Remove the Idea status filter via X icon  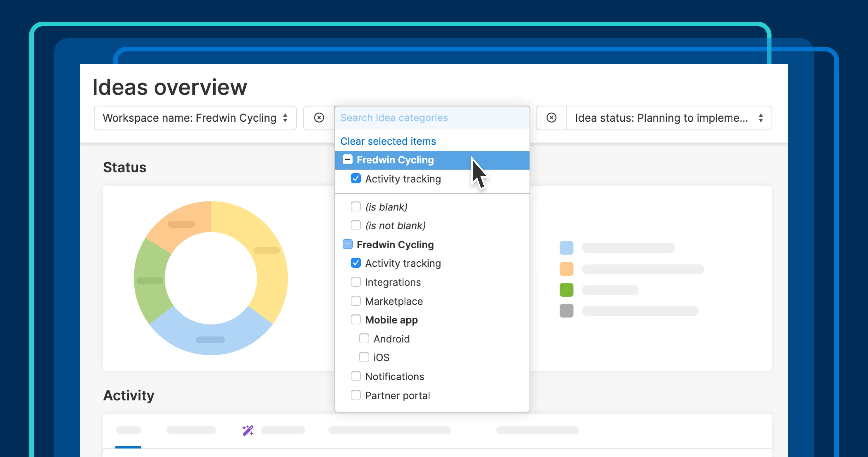pos(551,118)
